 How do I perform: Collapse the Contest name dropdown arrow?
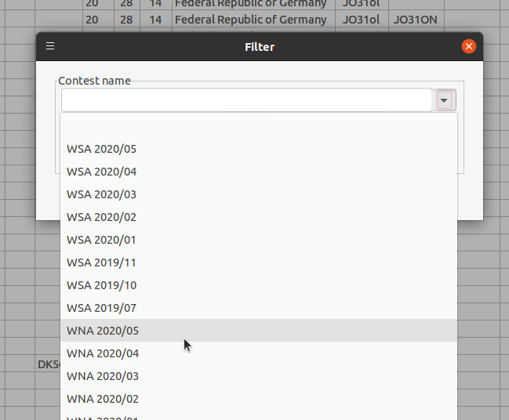click(x=444, y=100)
